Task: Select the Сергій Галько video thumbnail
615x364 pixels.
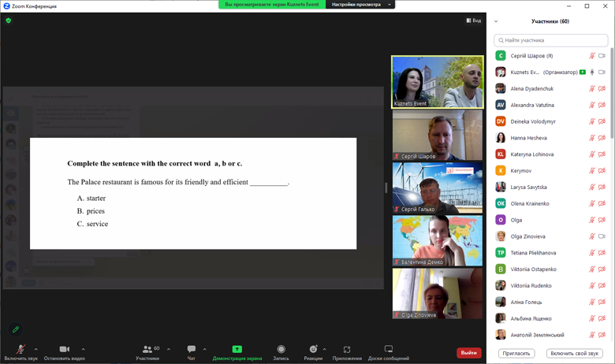Action: click(x=438, y=188)
